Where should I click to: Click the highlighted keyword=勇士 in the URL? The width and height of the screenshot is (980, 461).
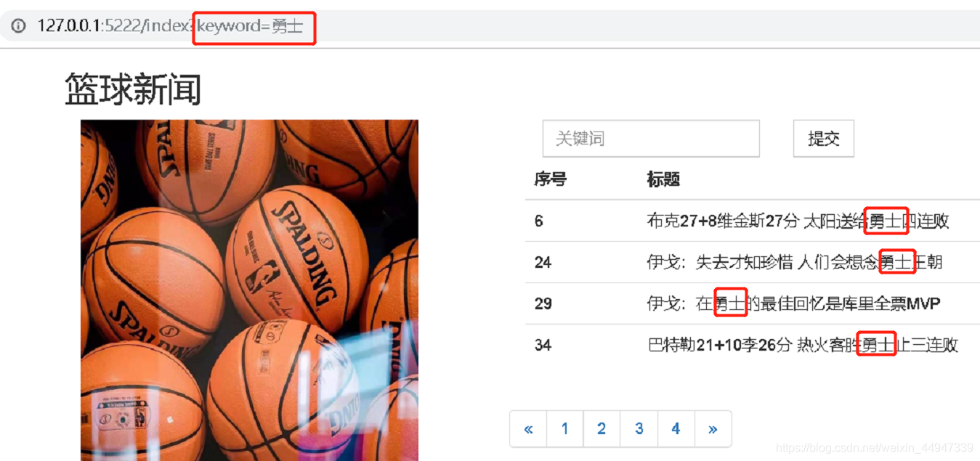[253, 27]
